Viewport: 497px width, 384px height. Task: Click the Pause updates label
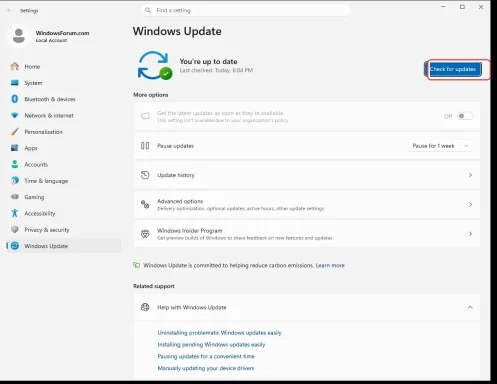point(175,146)
